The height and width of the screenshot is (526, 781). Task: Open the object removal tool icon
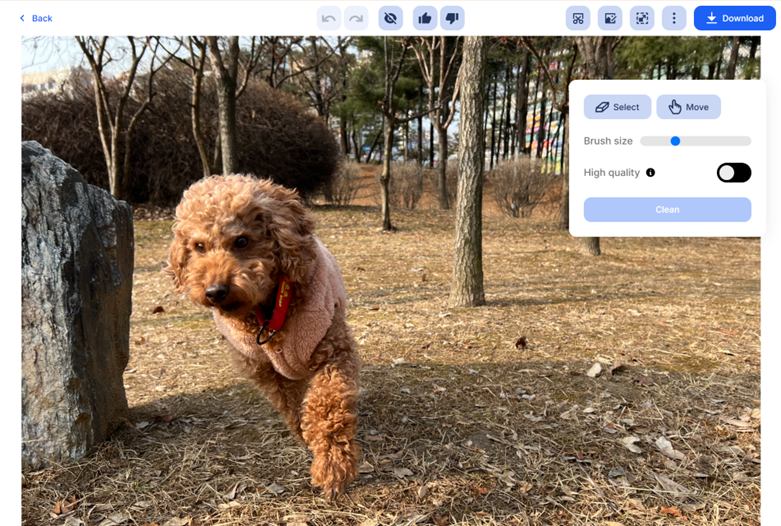click(x=578, y=18)
